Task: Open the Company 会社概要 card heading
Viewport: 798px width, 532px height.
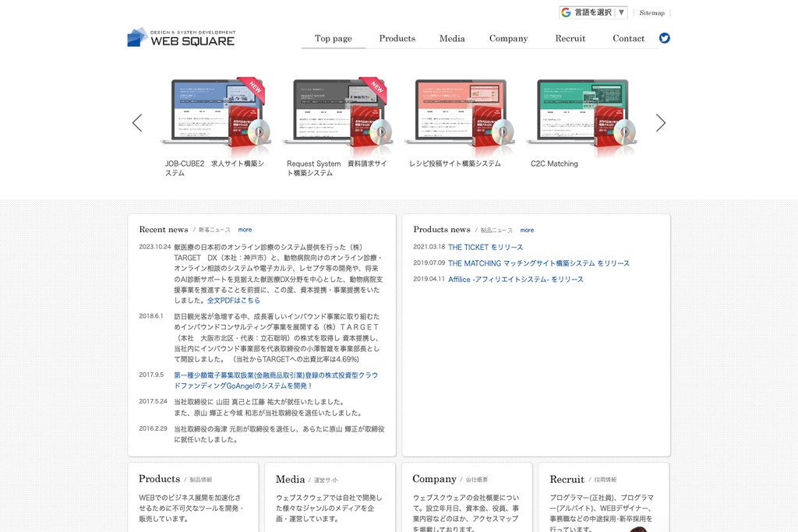Action: tap(450, 479)
